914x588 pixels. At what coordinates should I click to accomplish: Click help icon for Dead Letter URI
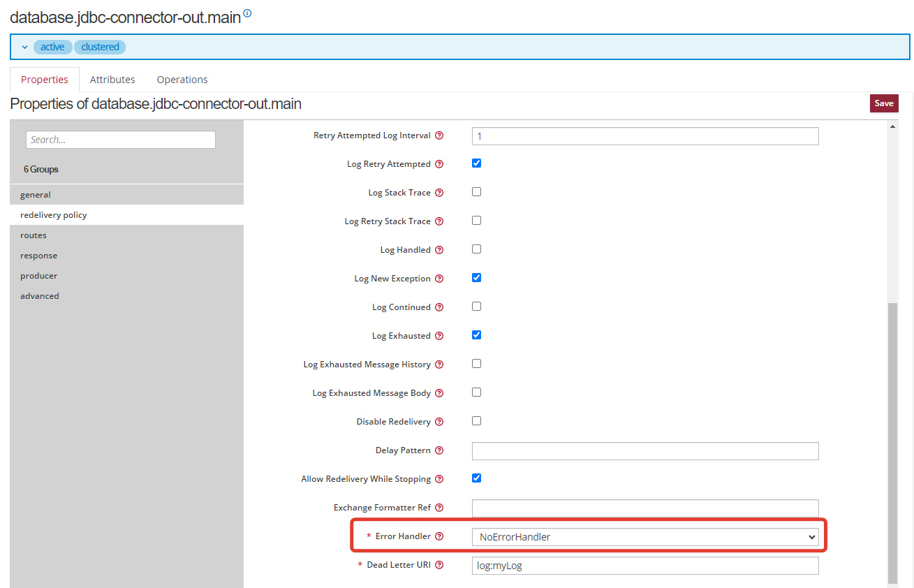439,565
